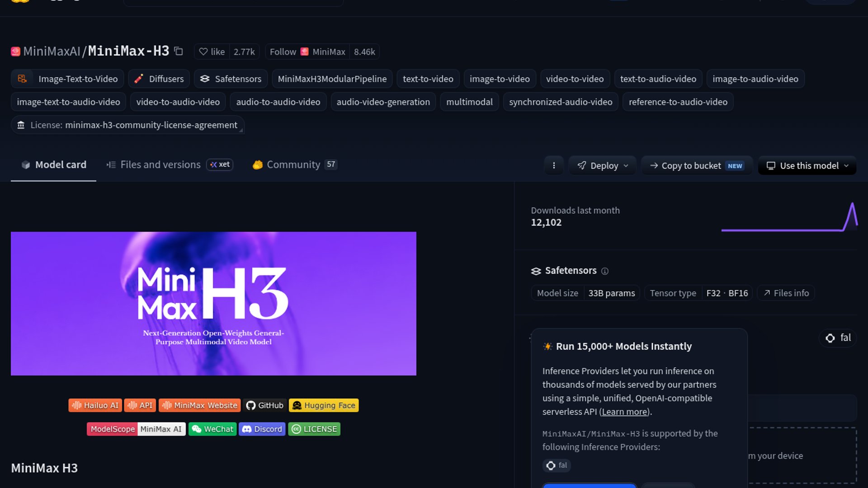Viewport: 868px width, 488px height.
Task: Filter by the MiniMaxH3ModularPipeline tag
Action: tap(332, 79)
